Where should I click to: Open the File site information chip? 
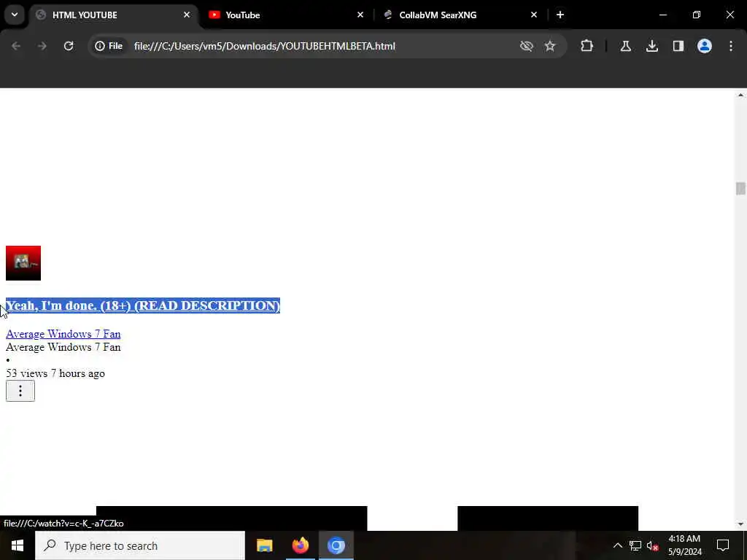pyautogui.click(x=109, y=46)
